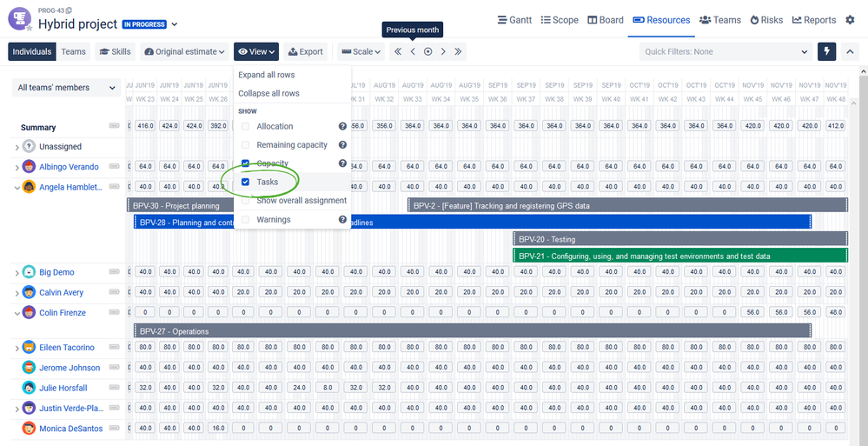The image size is (868, 446).
Task: Click the BPV-20 Testing task bar
Action: pyautogui.click(x=680, y=239)
